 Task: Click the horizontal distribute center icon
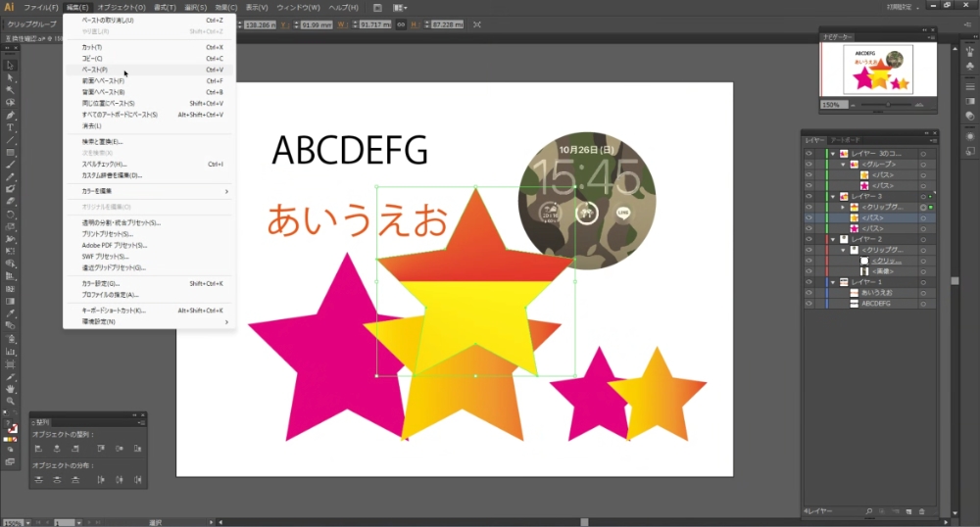119,479
